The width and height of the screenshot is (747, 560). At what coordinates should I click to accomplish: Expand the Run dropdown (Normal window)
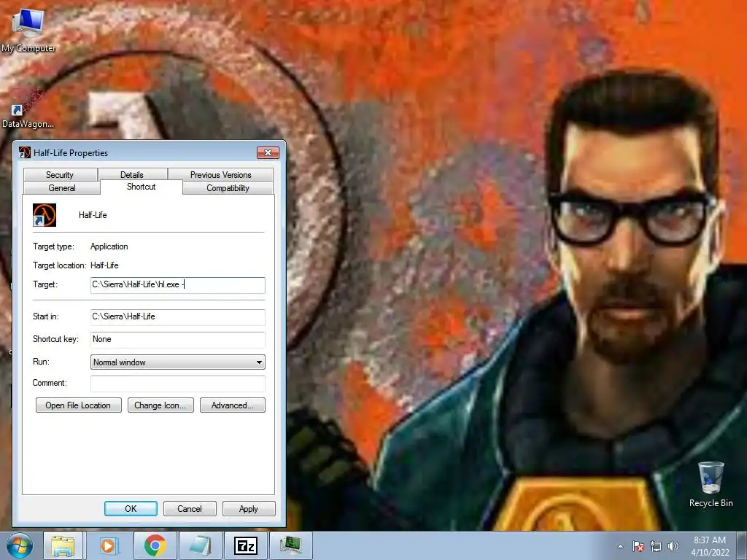tap(178, 362)
